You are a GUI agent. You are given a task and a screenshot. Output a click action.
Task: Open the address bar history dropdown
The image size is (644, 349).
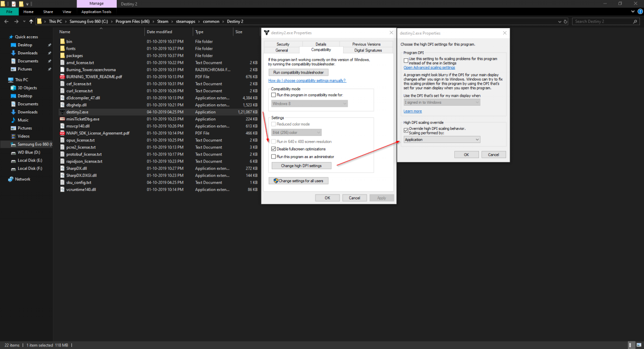coord(558,22)
